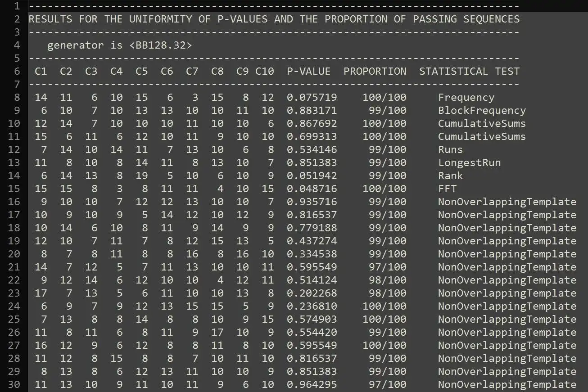Place cursor on the BlockFrequency test name
Viewport: 588px width, 392px height.
coord(482,111)
